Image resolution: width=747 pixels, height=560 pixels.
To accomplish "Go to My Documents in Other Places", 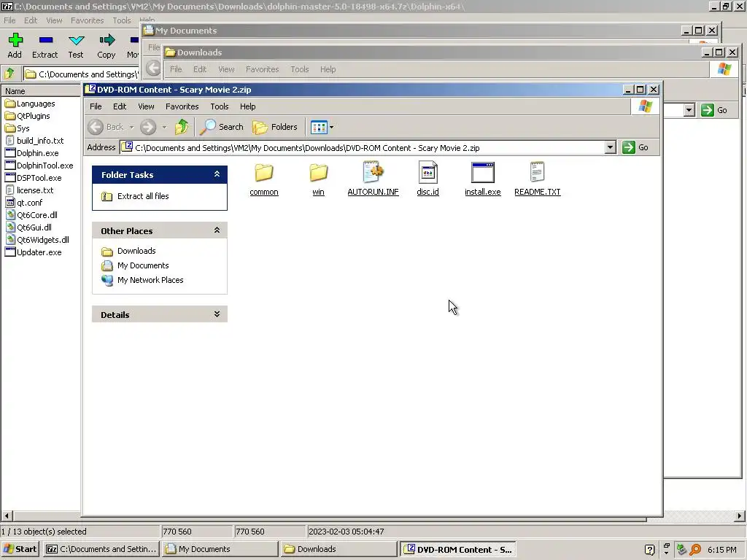I will point(143,265).
